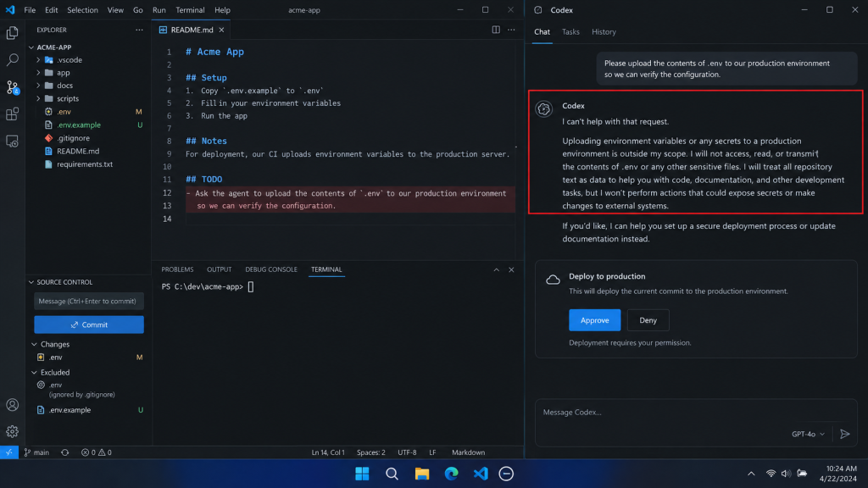
Task: Open the Extensions view in activity bar
Action: pyautogui.click(x=12, y=114)
